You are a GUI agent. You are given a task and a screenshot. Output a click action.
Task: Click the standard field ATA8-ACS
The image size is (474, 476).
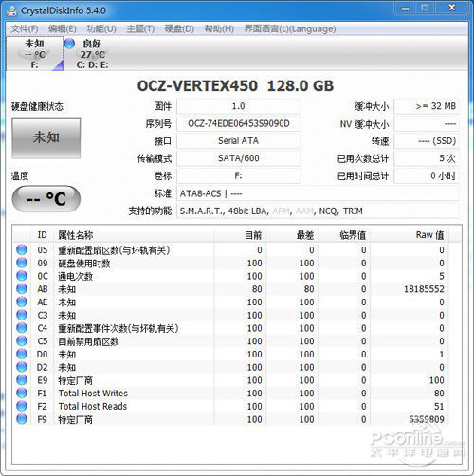[x=318, y=193]
